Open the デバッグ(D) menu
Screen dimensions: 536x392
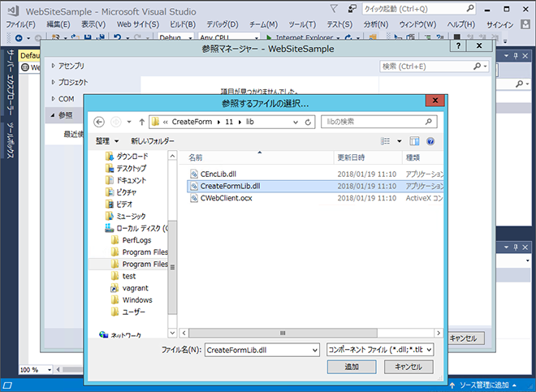(x=223, y=24)
